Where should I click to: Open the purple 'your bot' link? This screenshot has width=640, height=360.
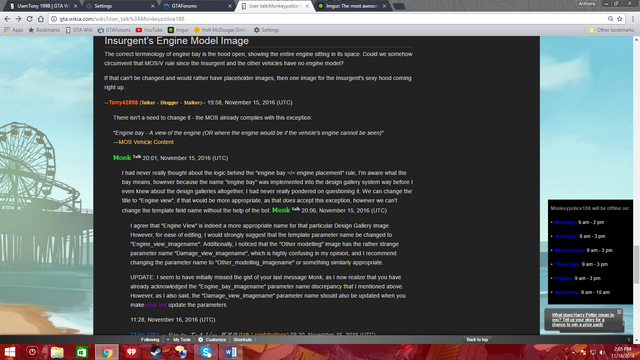(156, 305)
